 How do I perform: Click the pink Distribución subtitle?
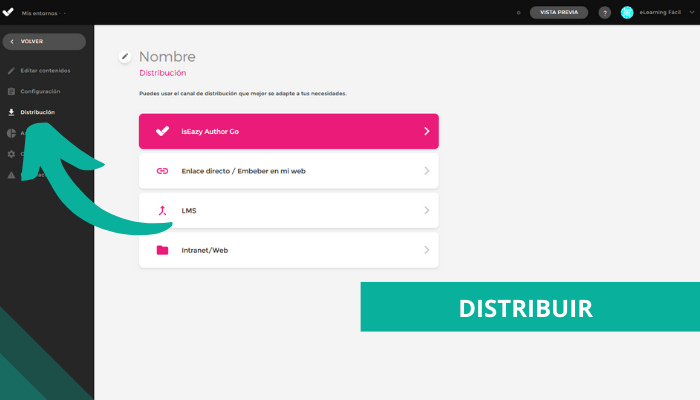coord(162,73)
